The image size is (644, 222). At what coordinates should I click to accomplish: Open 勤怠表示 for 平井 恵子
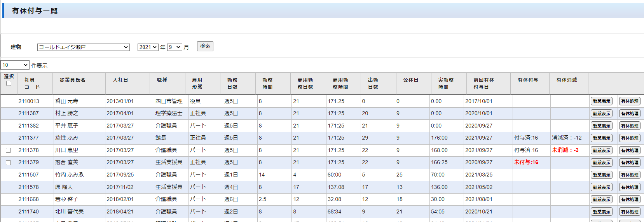coord(601,126)
